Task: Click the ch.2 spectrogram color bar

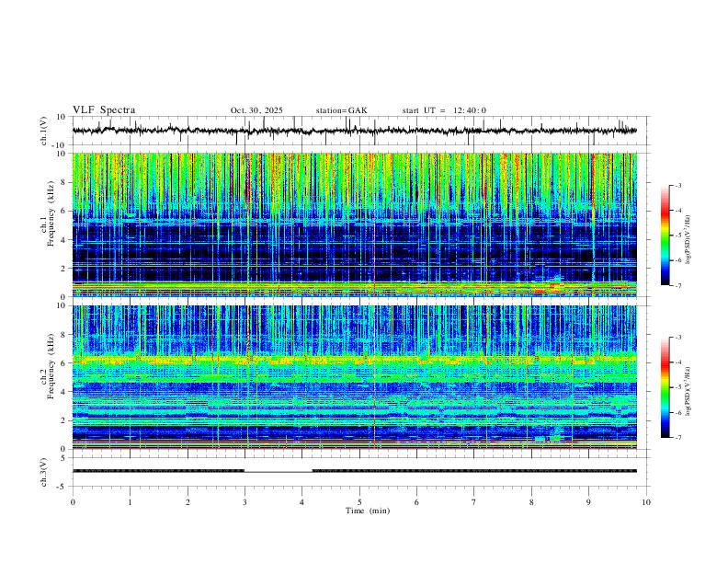Action: pos(665,387)
